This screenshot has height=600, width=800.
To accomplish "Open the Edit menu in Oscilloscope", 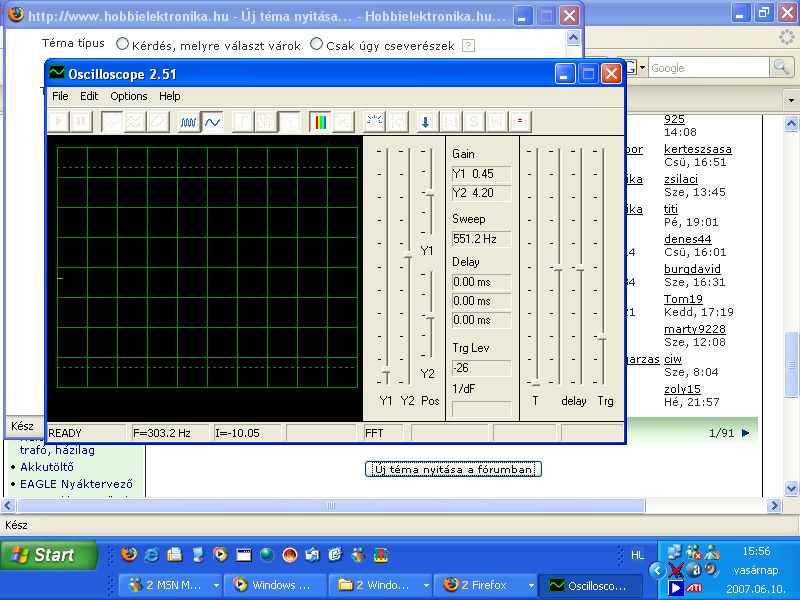I will 89,96.
